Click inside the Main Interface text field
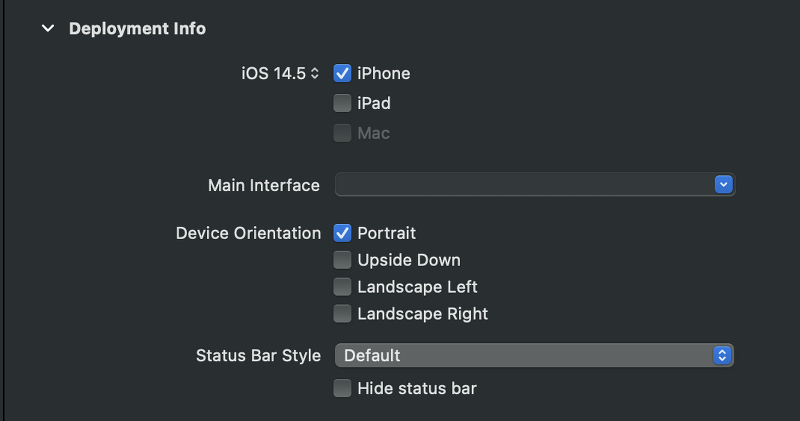 point(520,185)
